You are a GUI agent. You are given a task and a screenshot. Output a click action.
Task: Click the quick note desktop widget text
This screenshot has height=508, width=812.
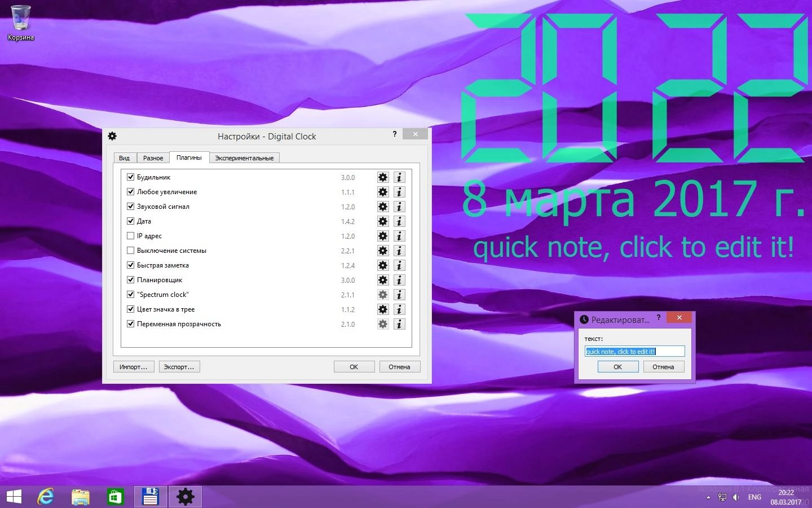[x=633, y=247]
